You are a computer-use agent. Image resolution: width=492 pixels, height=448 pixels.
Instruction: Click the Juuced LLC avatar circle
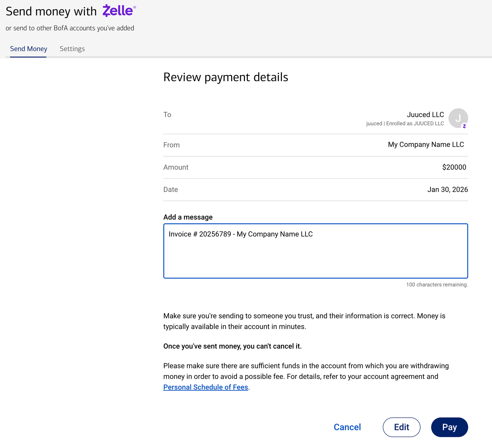point(458,118)
